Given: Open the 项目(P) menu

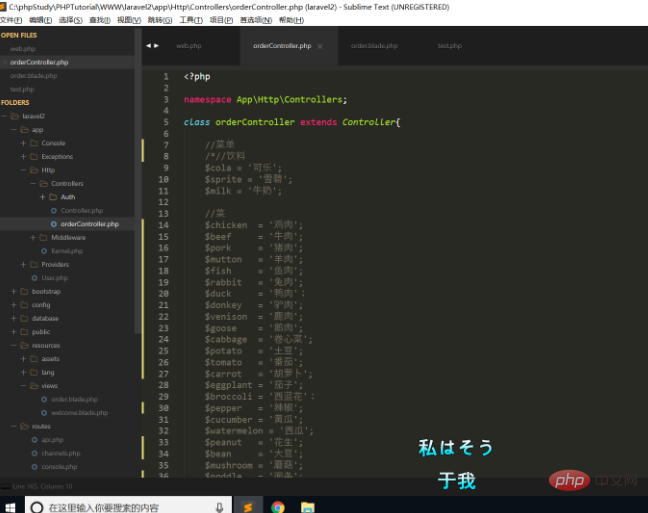Looking at the screenshot, I should [221, 20].
